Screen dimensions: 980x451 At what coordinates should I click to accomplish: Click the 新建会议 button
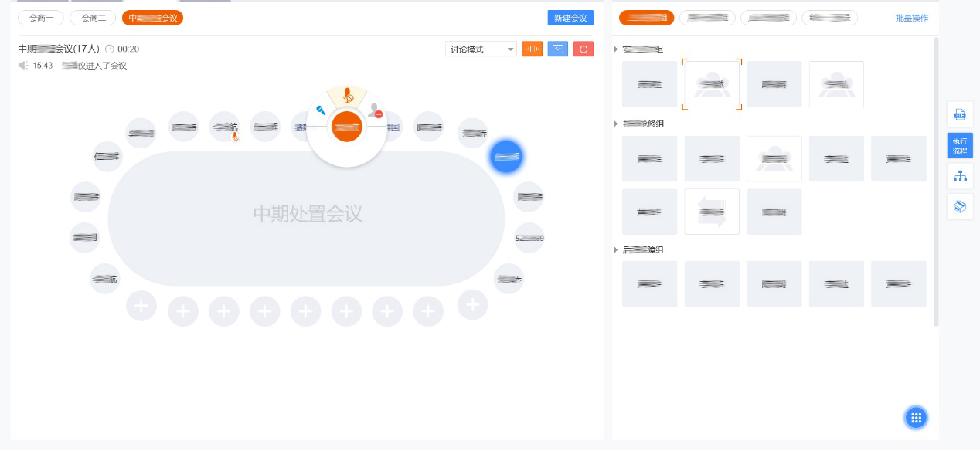pyautogui.click(x=570, y=18)
